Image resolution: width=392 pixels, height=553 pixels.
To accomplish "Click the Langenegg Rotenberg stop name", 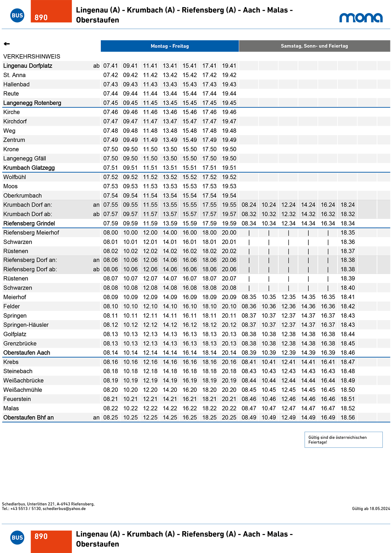I will tap(32, 103).
